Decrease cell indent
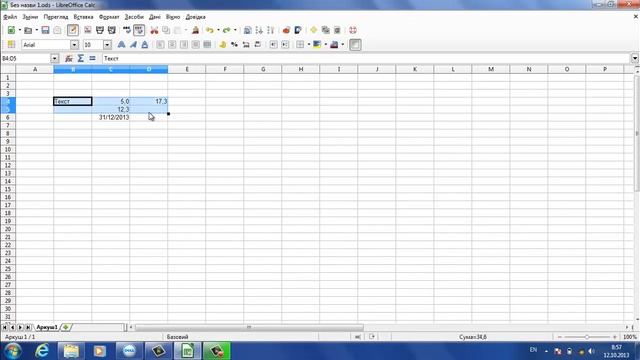Screen dimensions: 640x360 tap(273, 44)
